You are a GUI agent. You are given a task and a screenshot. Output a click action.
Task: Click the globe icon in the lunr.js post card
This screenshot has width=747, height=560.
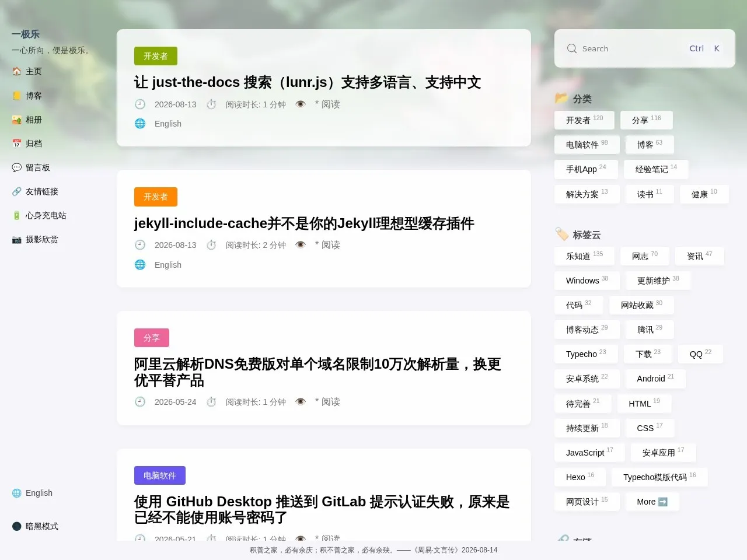[140, 124]
